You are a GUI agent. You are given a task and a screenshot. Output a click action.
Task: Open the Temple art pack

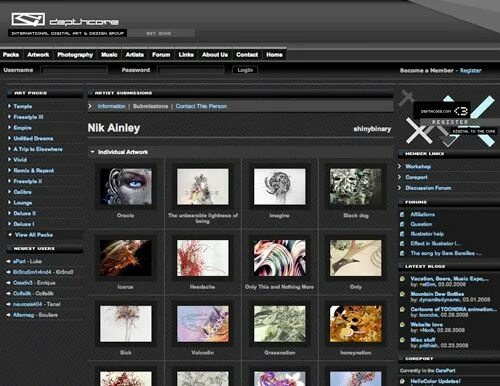(23, 106)
